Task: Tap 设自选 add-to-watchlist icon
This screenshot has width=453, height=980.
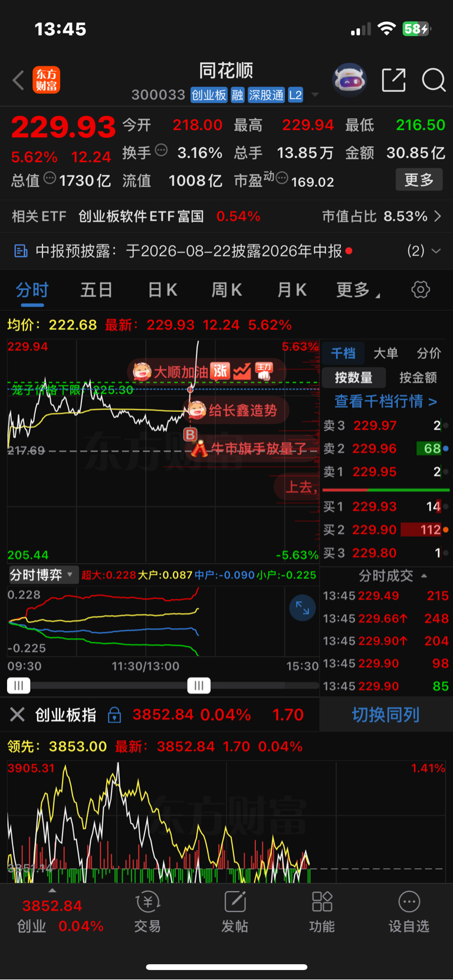Action: 409,912
